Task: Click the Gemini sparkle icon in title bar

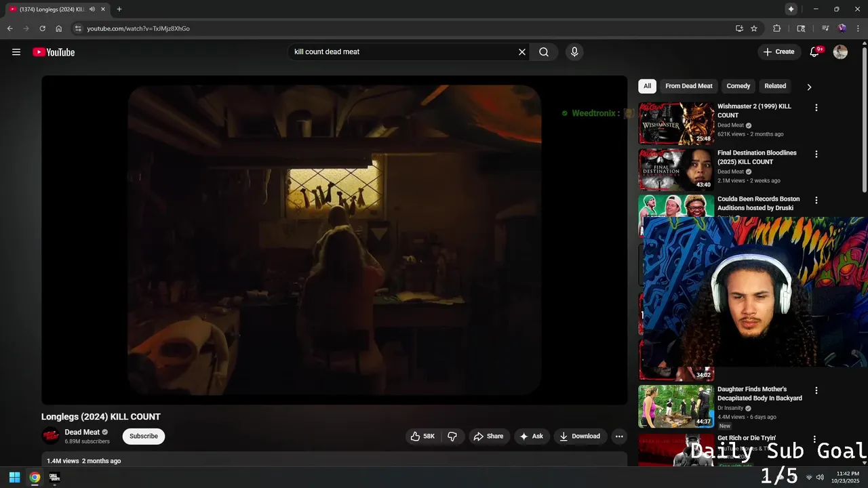Action: (791, 9)
